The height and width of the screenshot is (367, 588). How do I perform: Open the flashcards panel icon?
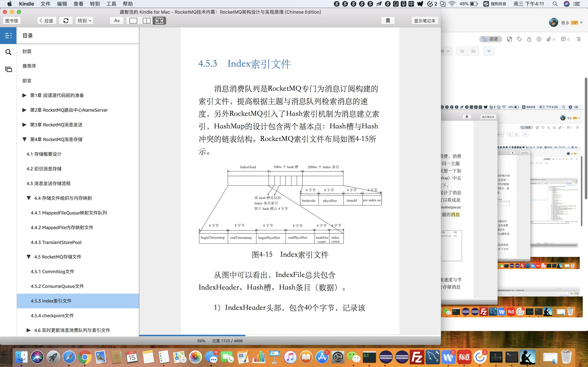point(8,70)
